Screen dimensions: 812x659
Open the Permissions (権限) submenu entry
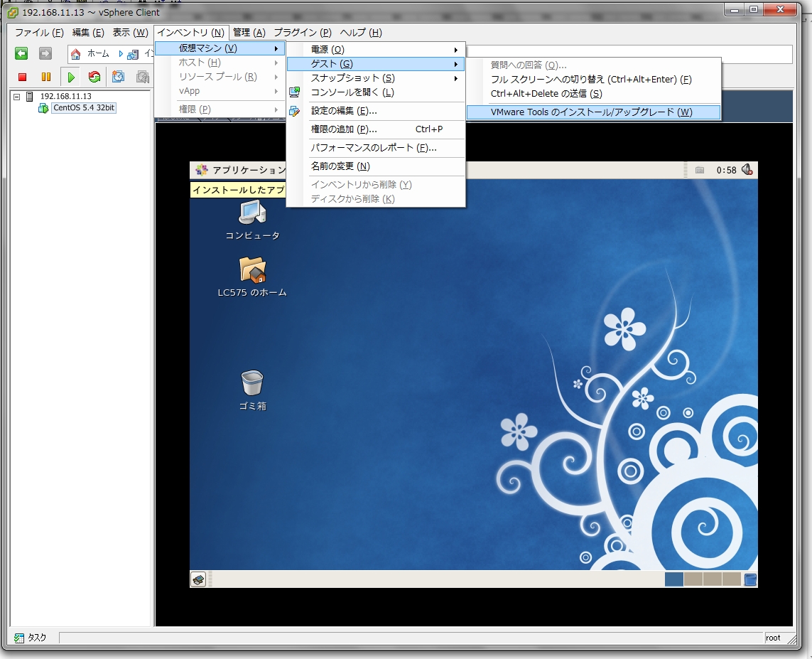coord(220,109)
